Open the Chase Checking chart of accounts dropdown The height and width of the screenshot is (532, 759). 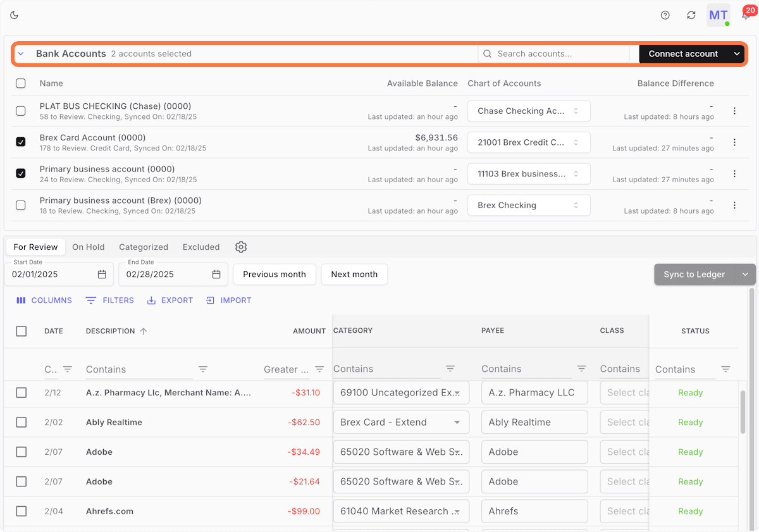pyautogui.click(x=529, y=111)
